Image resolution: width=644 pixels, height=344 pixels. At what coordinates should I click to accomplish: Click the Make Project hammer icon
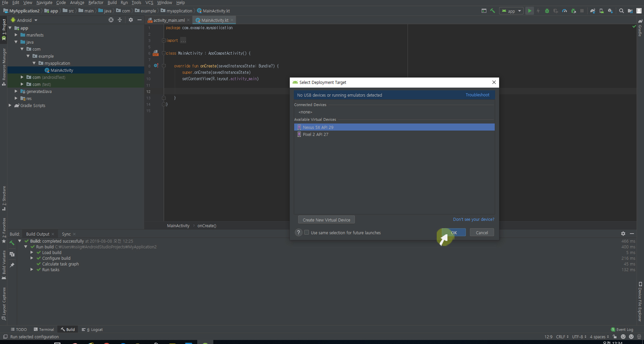(x=492, y=11)
